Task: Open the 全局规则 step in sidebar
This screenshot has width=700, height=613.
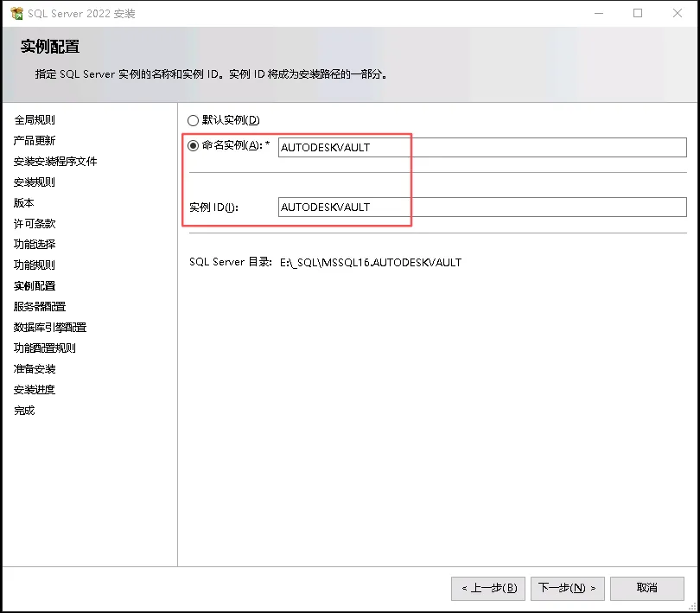Action: (35, 120)
